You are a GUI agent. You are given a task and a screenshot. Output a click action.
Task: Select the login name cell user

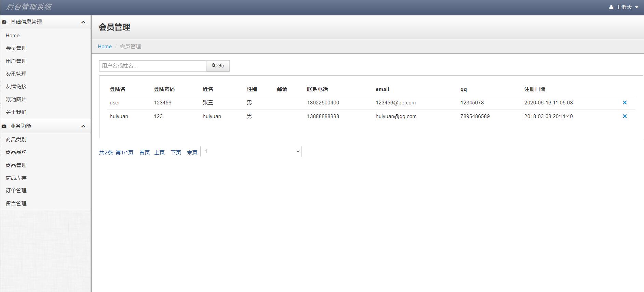pyautogui.click(x=115, y=103)
